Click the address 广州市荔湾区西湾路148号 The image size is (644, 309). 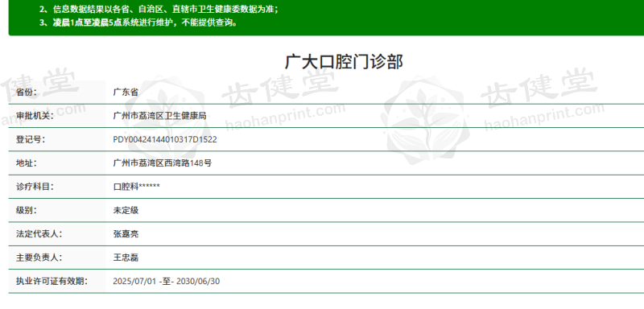(x=163, y=163)
